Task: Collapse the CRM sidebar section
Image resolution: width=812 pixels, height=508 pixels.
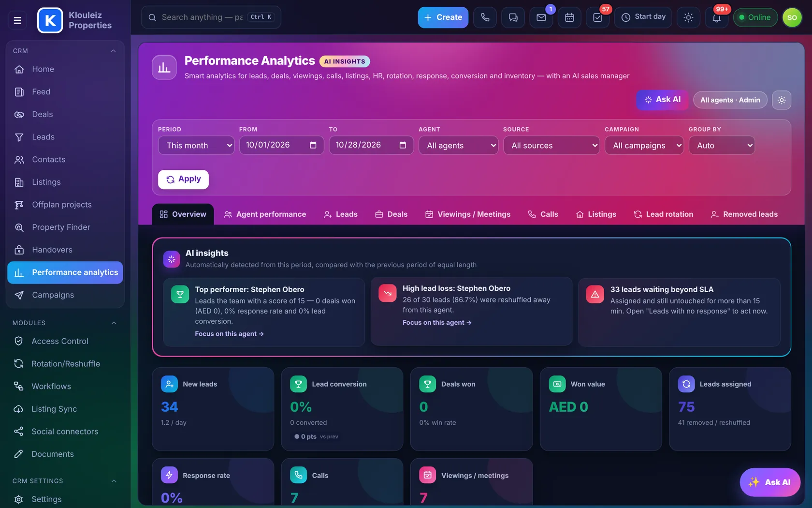Action: pyautogui.click(x=113, y=51)
